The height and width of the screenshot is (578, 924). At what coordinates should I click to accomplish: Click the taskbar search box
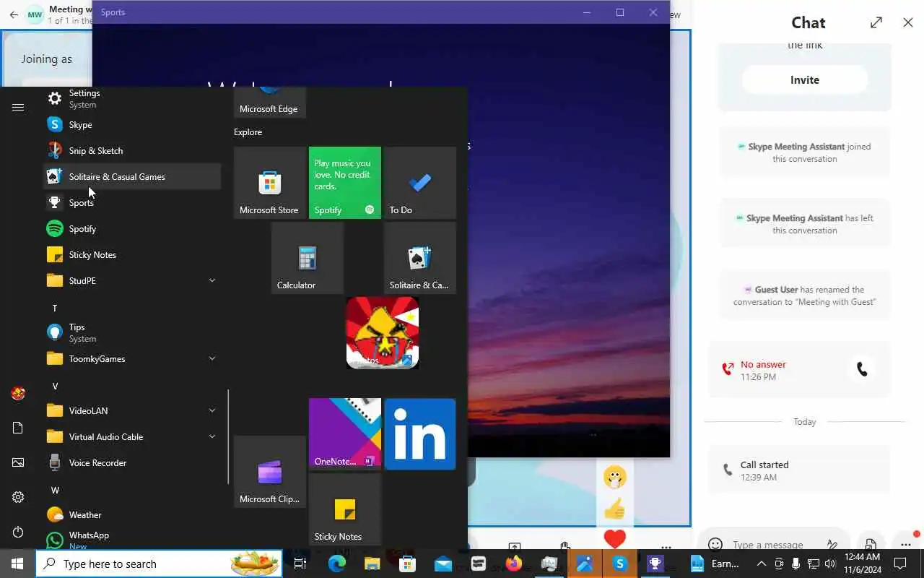(159, 564)
